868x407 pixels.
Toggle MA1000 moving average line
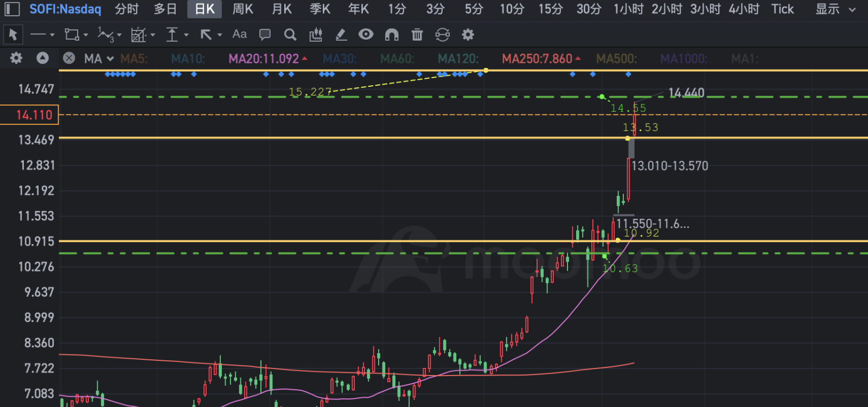pyautogui.click(x=684, y=59)
